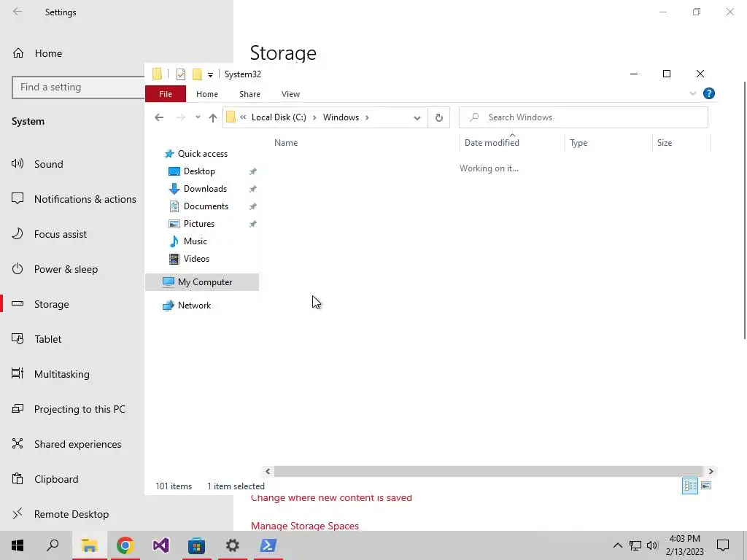Open the Share ribbon tab

[x=249, y=94]
